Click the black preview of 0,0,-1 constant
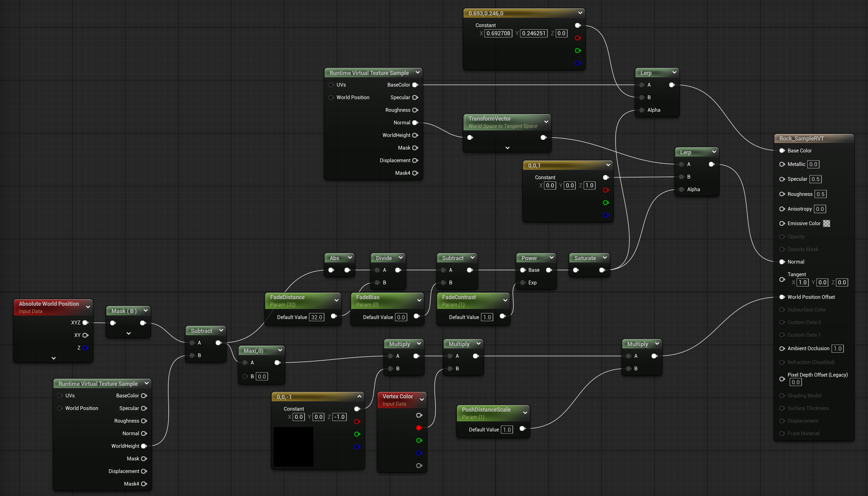Screen dimensions: 868x496 coord(293,447)
